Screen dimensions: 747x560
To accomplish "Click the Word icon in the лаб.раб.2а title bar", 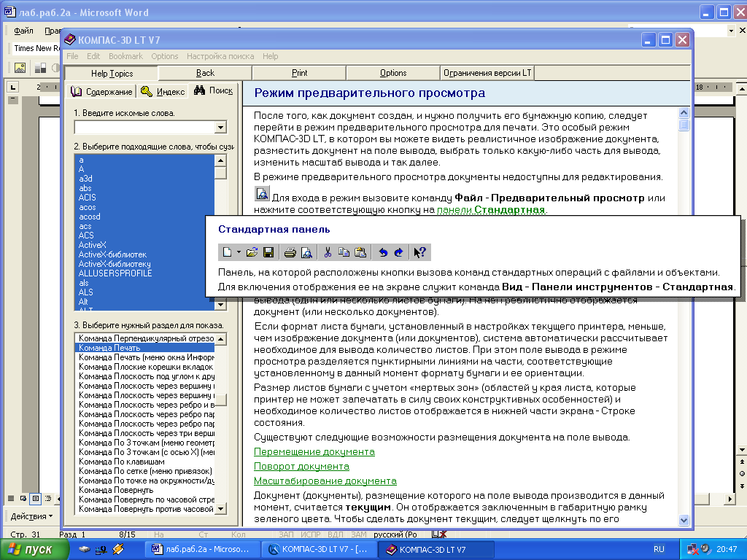I will (9, 12).
